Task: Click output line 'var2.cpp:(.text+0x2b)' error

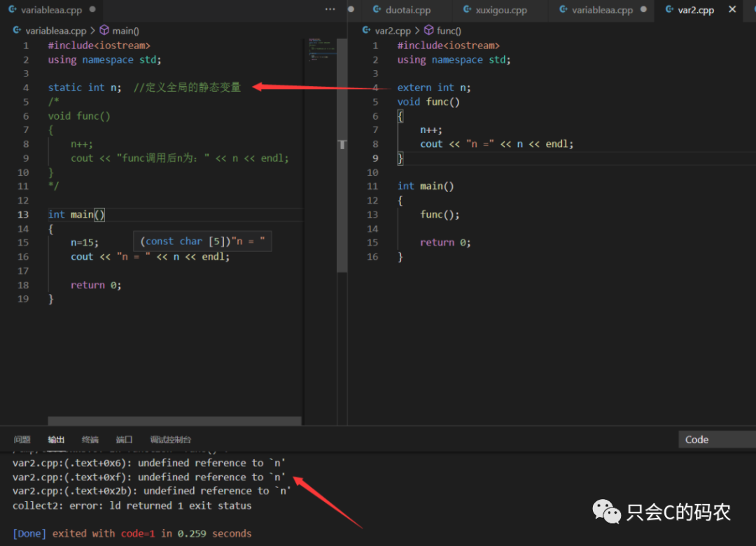Action: click(x=151, y=491)
